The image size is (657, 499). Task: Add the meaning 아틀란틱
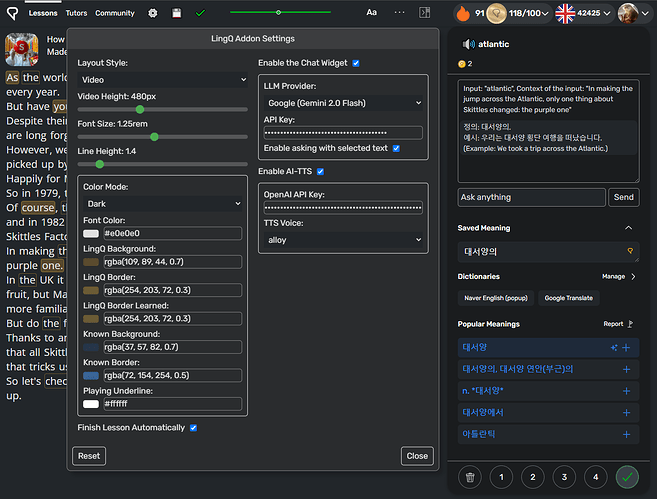[x=626, y=434]
